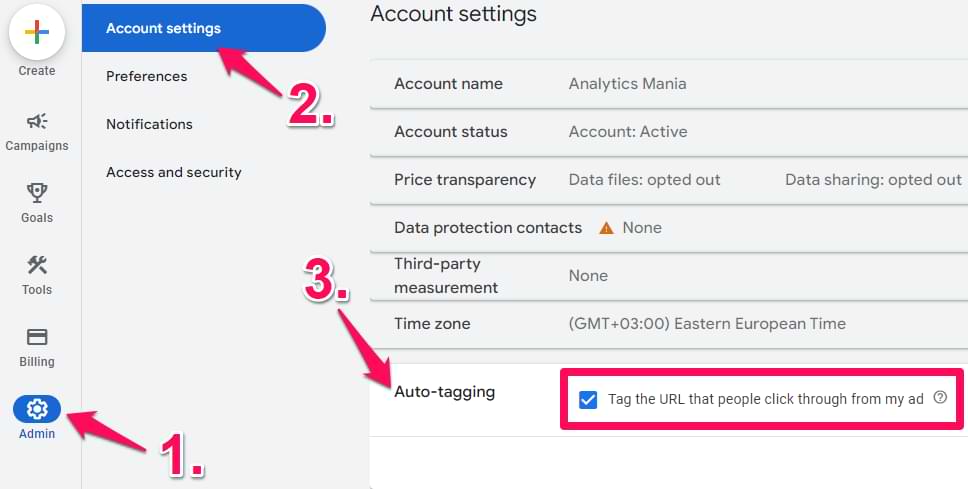Click the Create plus icon

tap(37, 31)
